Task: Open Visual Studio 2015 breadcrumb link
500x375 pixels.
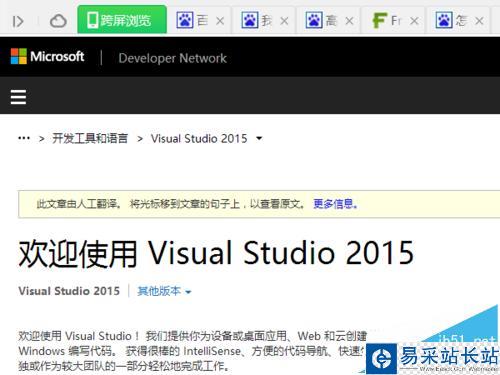Action: [x=199, y=138]
